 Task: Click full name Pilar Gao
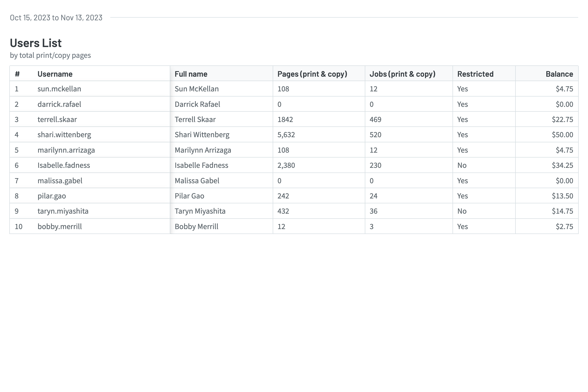(x=189, y=196)
